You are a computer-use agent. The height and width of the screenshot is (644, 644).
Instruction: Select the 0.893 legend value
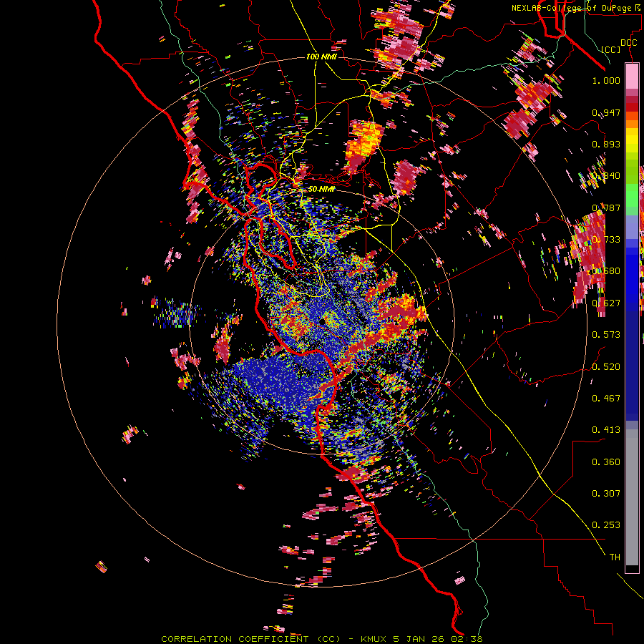[606, 144]
